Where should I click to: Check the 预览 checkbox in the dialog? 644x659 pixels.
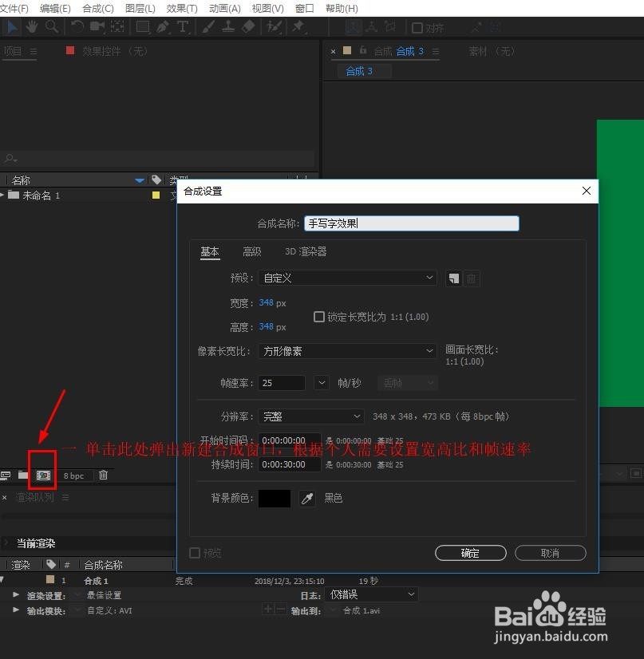click(x=195, y=552)
